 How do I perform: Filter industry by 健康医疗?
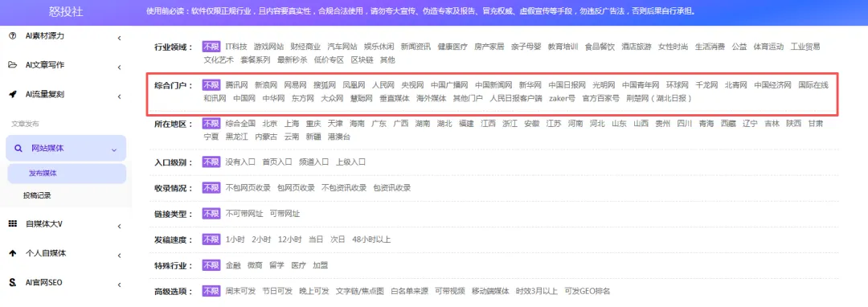(452, 47)
